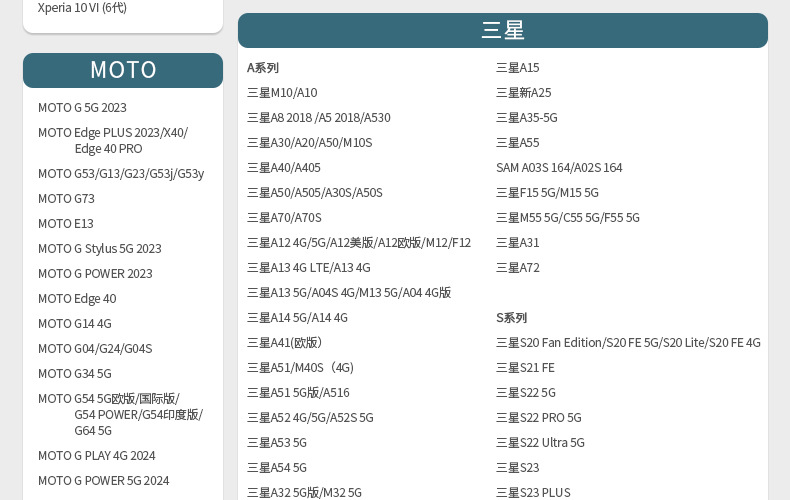The image size is (790, 500).
Task: Select 三星S21 FE
Action: pos(525,368)
